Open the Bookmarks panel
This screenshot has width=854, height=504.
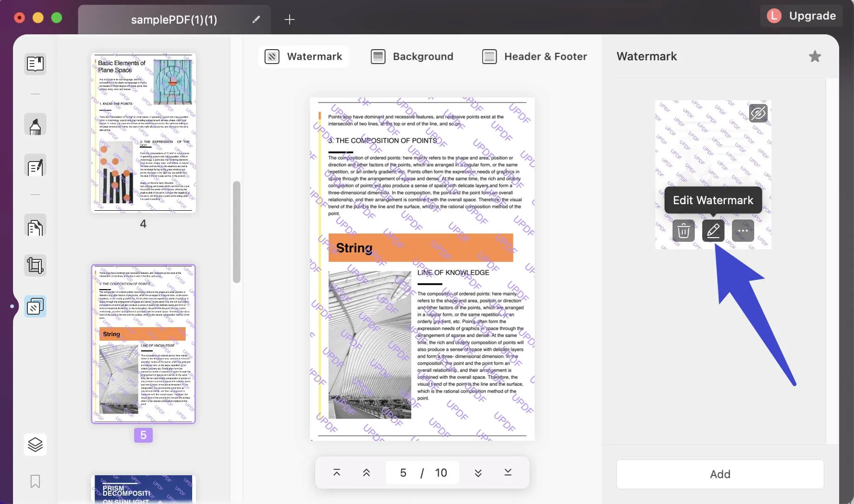[35, 482]
